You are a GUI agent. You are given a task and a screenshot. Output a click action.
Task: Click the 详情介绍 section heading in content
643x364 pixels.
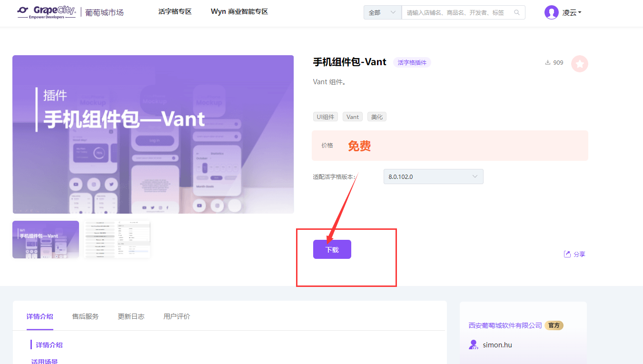pos(49,345)
